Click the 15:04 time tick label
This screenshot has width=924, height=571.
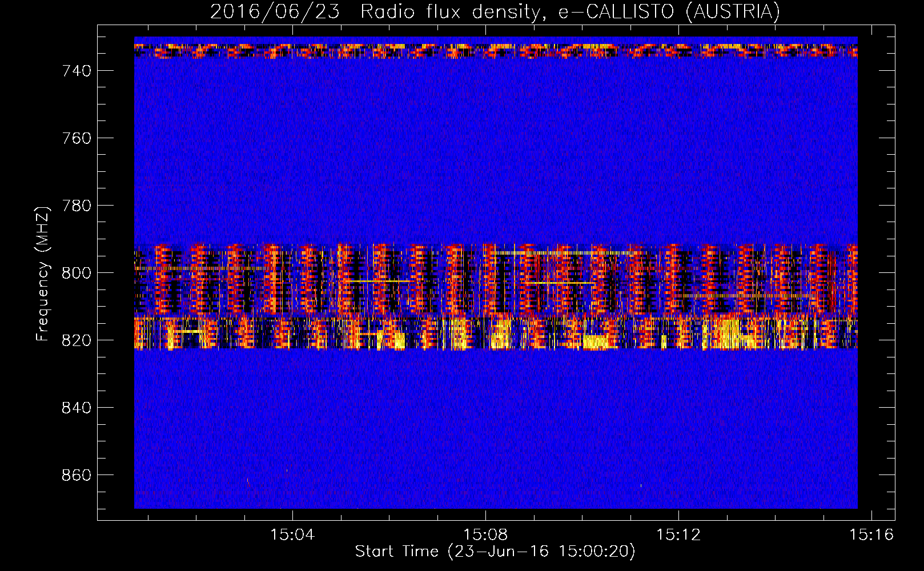coord(292,535)
